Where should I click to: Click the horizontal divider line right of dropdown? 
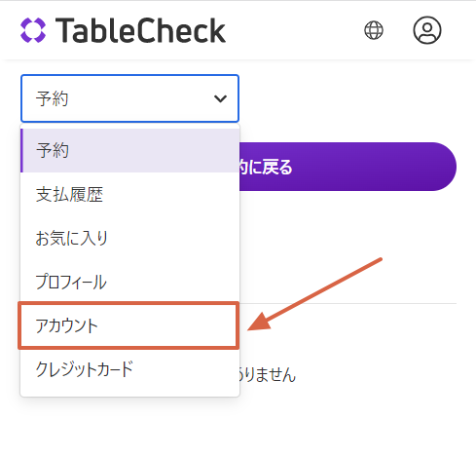[348, 304]
